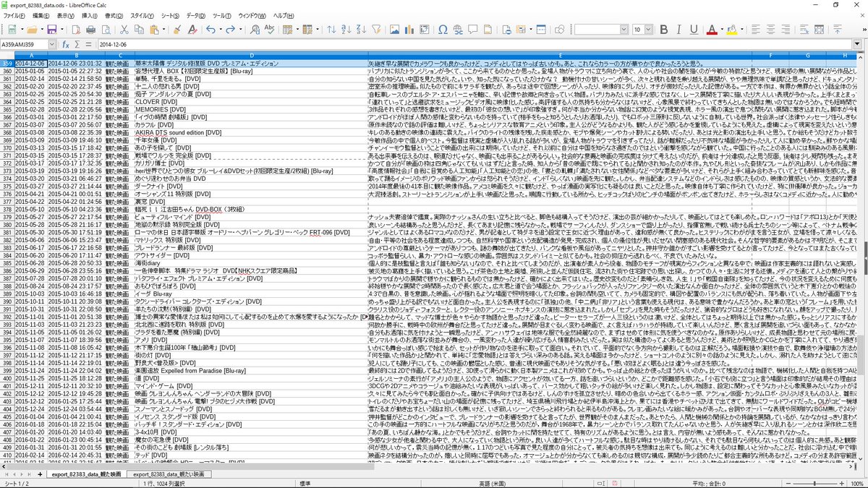The image size is (868, 488).
Task: Click the formula input line
Action: click(474, 44)
